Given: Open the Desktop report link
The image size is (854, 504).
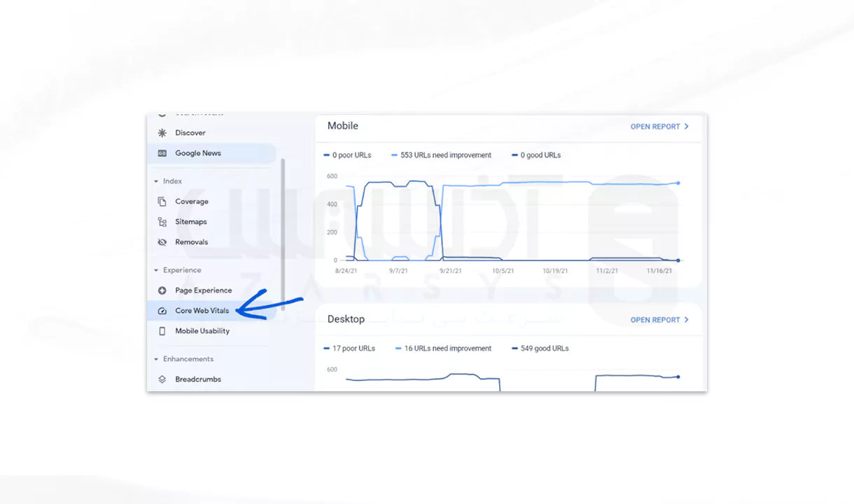Looking at the screenshot, I should tap(659, 320).
